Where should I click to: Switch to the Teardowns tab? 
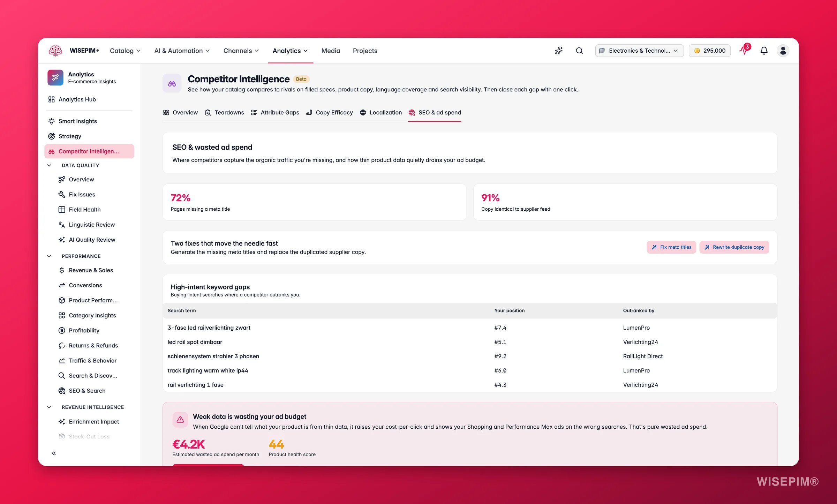(x=225, y=112)
